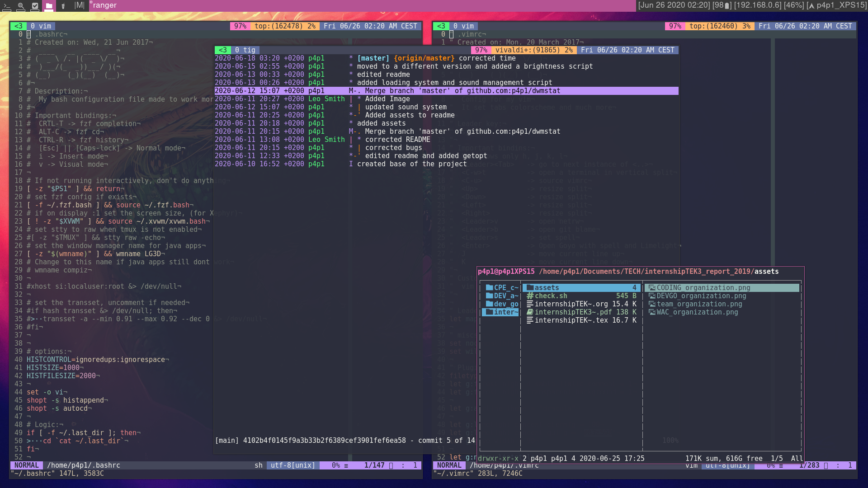Click the left vim tmux window tab
This screenshot has width=868, height=488.
41,26
